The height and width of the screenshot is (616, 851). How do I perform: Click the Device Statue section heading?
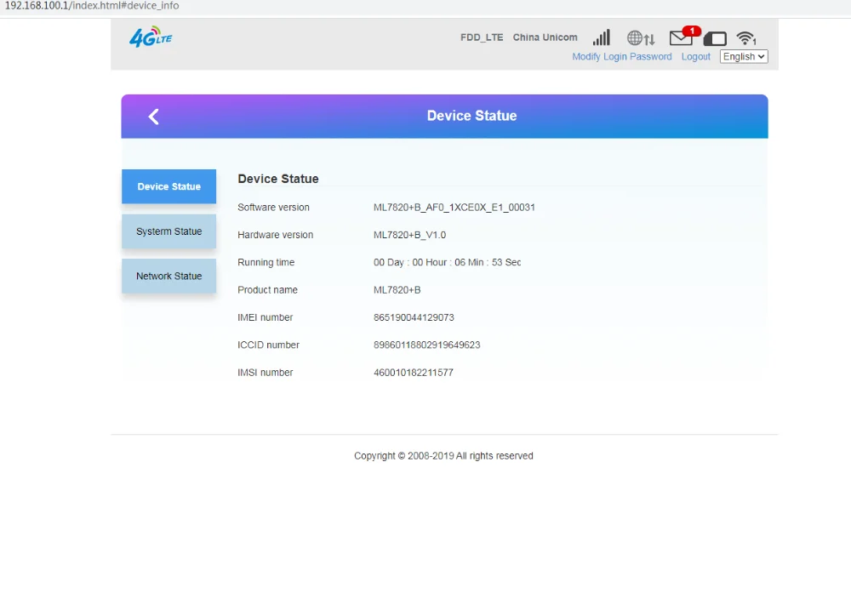278,180
